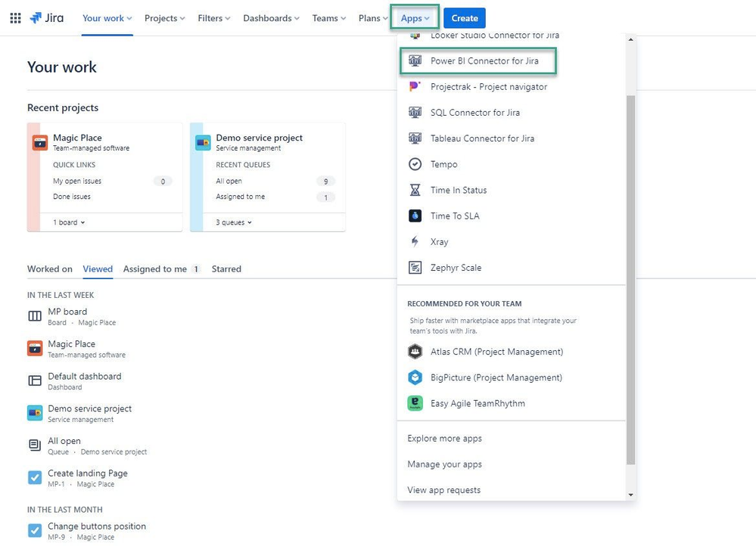Click the Create button
The height and width of the screenshot is (546, 756).
pos(465,18)
